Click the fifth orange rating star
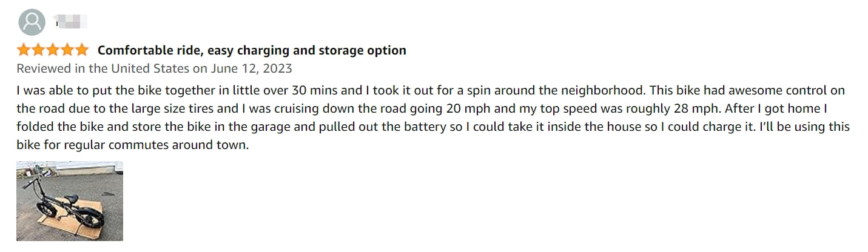This screenshot has height=252, width=868. click(x=82, y=50)
